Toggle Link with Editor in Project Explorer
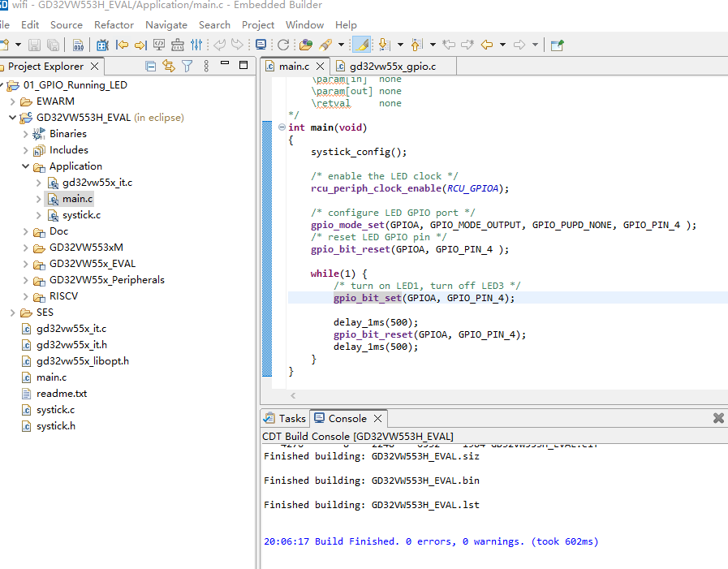Screen dimensions: 728x569 tap(169, 67)
